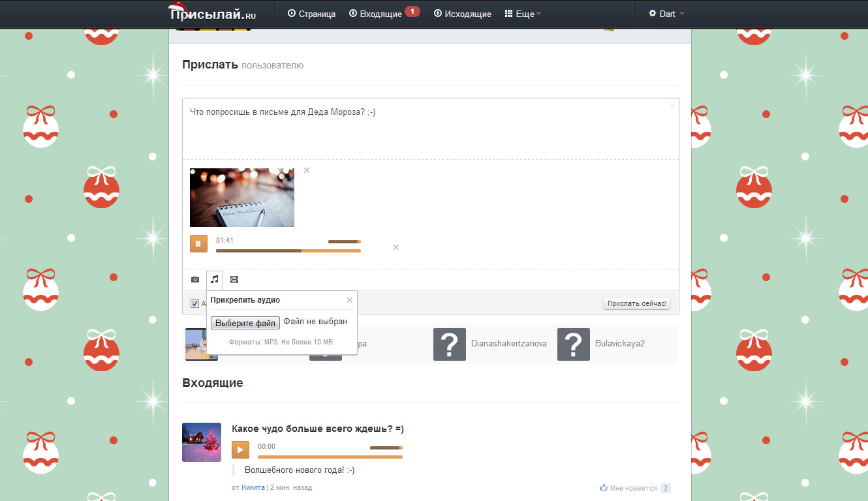Click the Прикрепить аудио popup title
The height and width of the screenshot is (501, 868).
click(245, 300)
